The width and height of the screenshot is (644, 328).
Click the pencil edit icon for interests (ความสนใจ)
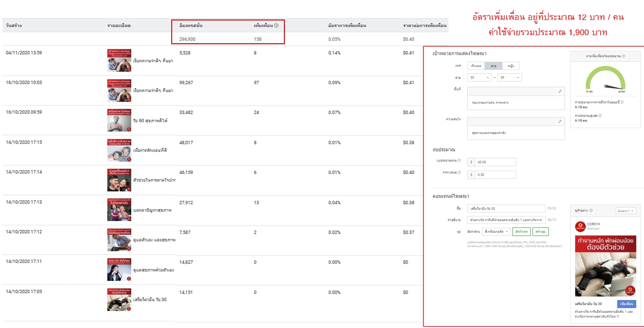[x=560, y=122]
